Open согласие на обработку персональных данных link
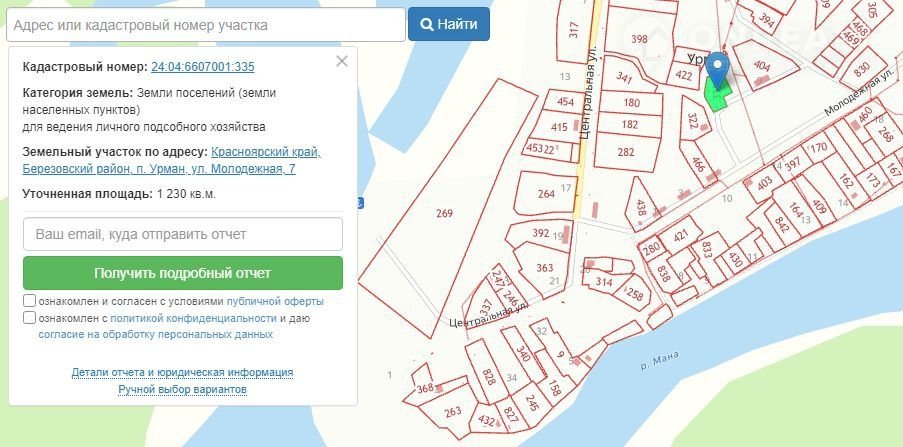Image resolution: width=903 pixels, height=447 pixels. tap(155, 335)
